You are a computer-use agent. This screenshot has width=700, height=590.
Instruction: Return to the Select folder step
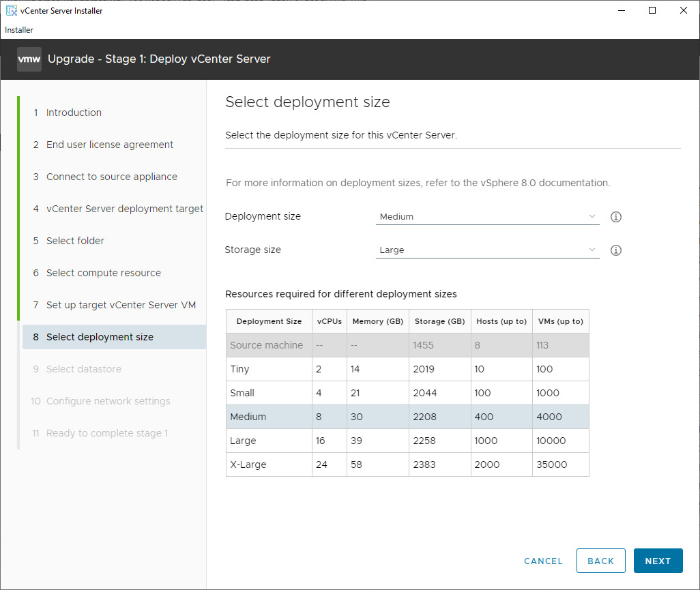tap(75, 241)
